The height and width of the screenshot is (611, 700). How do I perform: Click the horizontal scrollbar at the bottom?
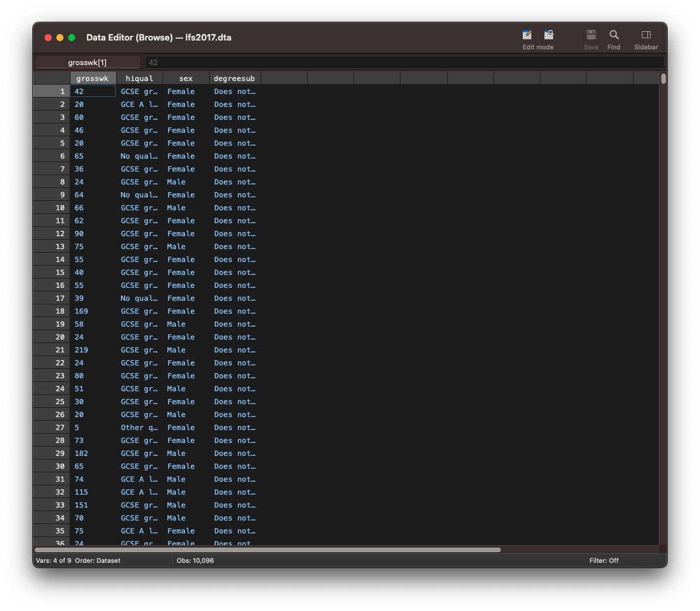point(268,550)
